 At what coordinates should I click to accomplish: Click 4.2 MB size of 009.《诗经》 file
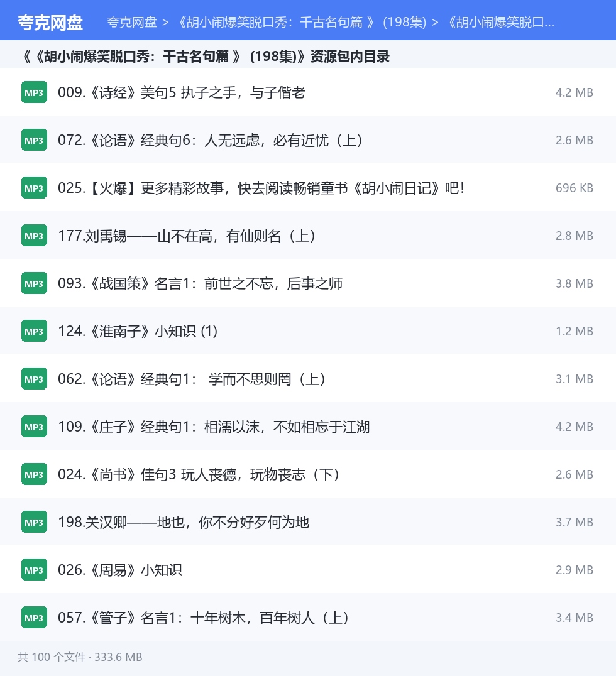coord(574,92)
